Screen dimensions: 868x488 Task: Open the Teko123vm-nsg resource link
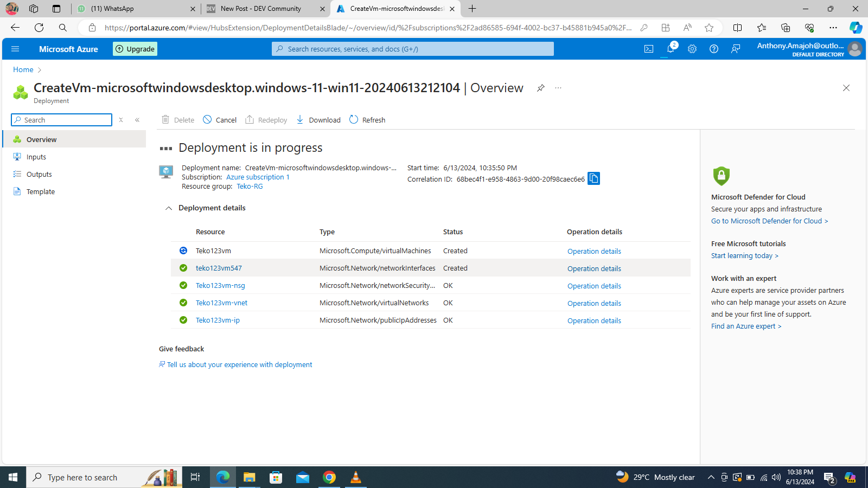point(220,286)
